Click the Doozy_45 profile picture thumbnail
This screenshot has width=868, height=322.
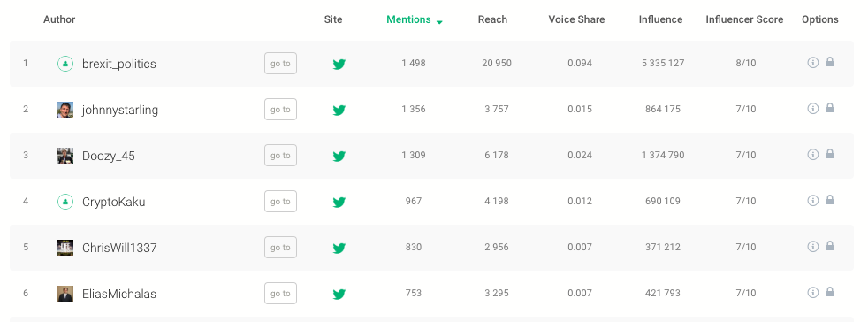(x=65, y=156)
